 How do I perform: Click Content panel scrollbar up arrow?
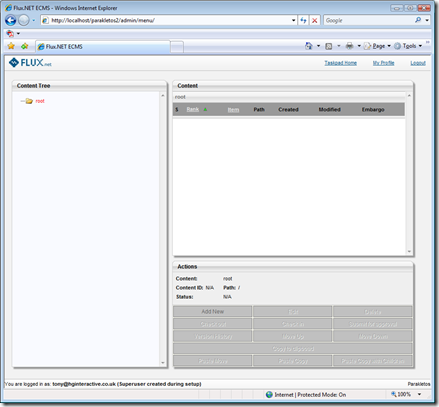[x=409, y=96]
